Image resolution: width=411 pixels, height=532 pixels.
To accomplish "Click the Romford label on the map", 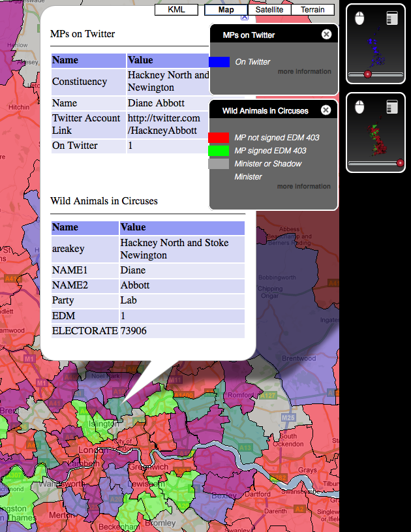I will [241, 395].
